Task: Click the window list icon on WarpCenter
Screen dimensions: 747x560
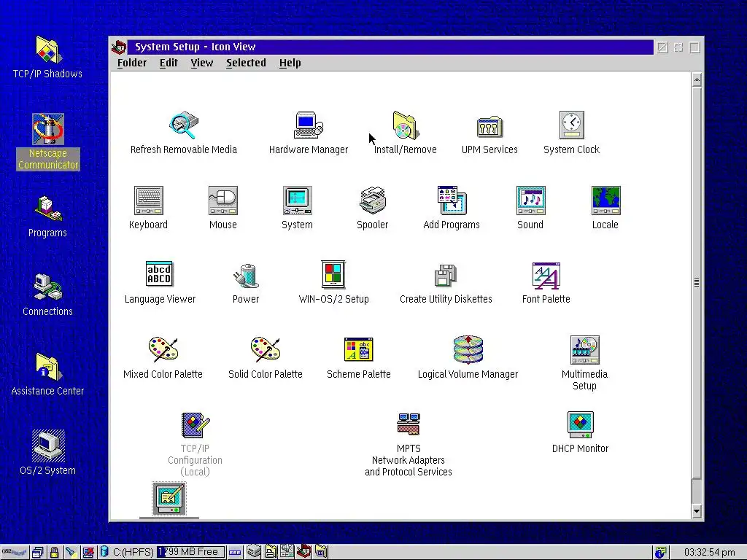Action: 38,553
